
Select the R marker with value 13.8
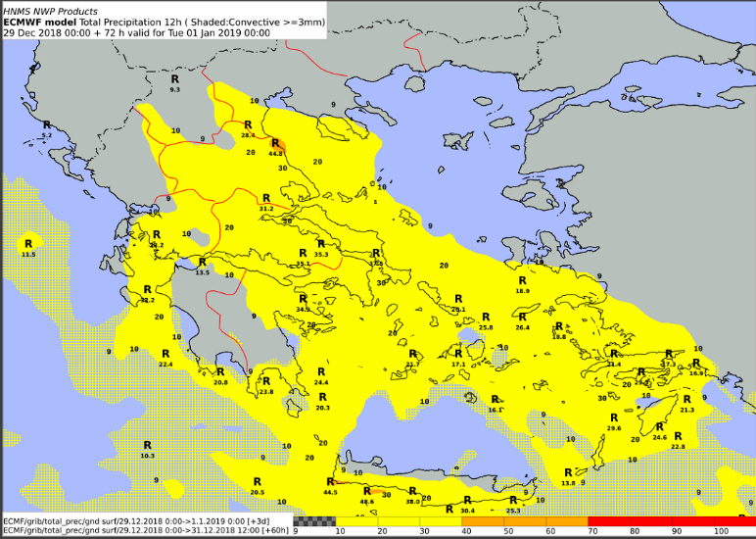point(568,472)
